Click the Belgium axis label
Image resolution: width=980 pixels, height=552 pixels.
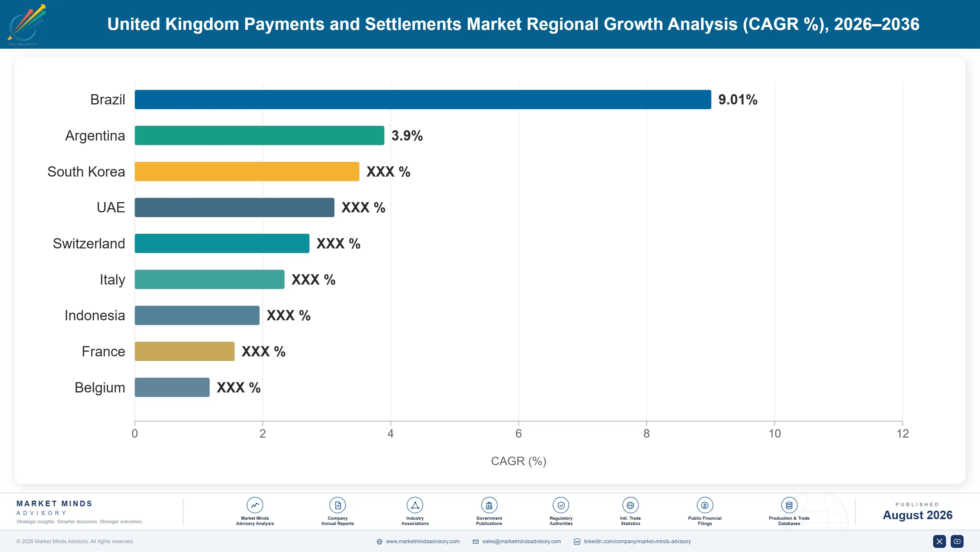[100, 387]
